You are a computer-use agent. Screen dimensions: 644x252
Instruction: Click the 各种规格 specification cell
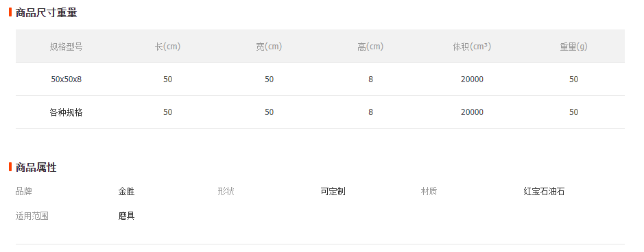66,112
